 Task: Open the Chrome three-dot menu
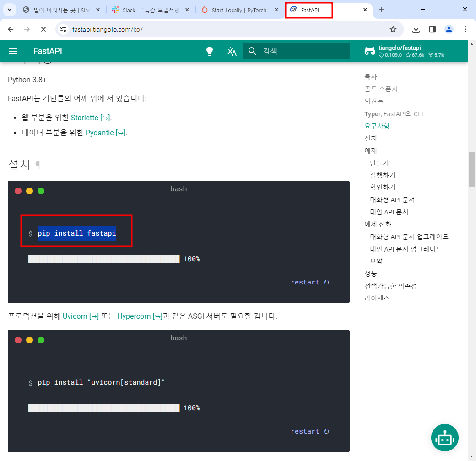click(465, 29)
